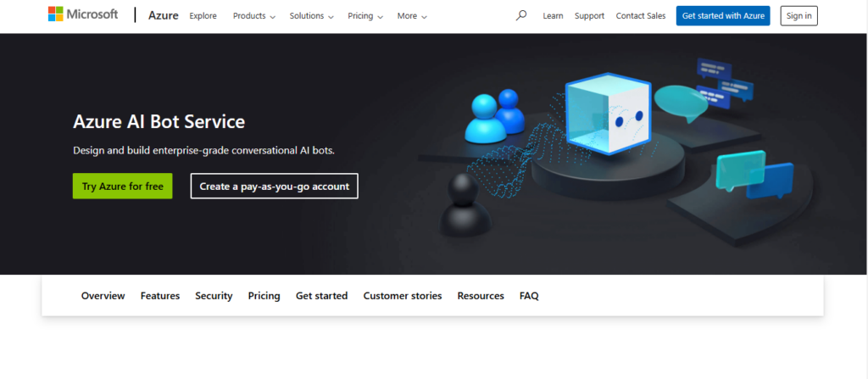Expand the Solutions dropdown
Viewport: 868px width, 379px height.
312,16
